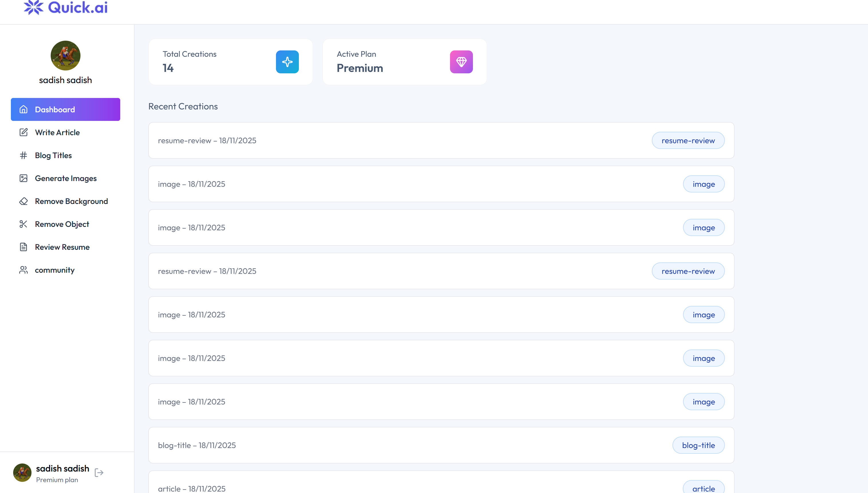Click the pencil icon for Write Article
Image resolution: width=868 pixels, height=493 pixels.
click(x=23, y=132)
